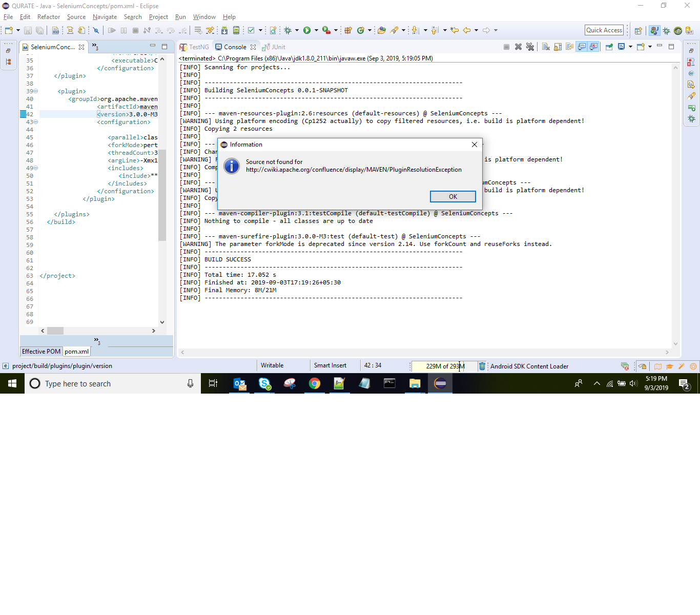This screenshot has height=615, width=700.
Task: Minimize the pom.xml editor panel
Action: click(x=153, y=46)
